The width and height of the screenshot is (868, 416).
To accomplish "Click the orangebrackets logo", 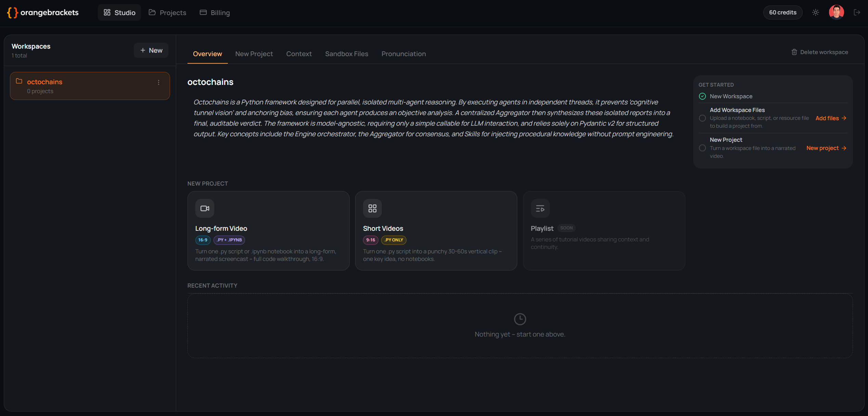I will point(43,13).
